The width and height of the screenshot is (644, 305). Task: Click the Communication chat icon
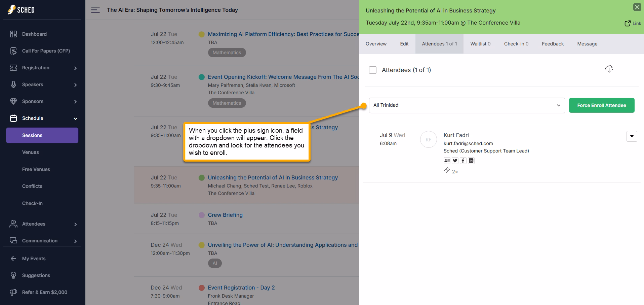[13, 241]
